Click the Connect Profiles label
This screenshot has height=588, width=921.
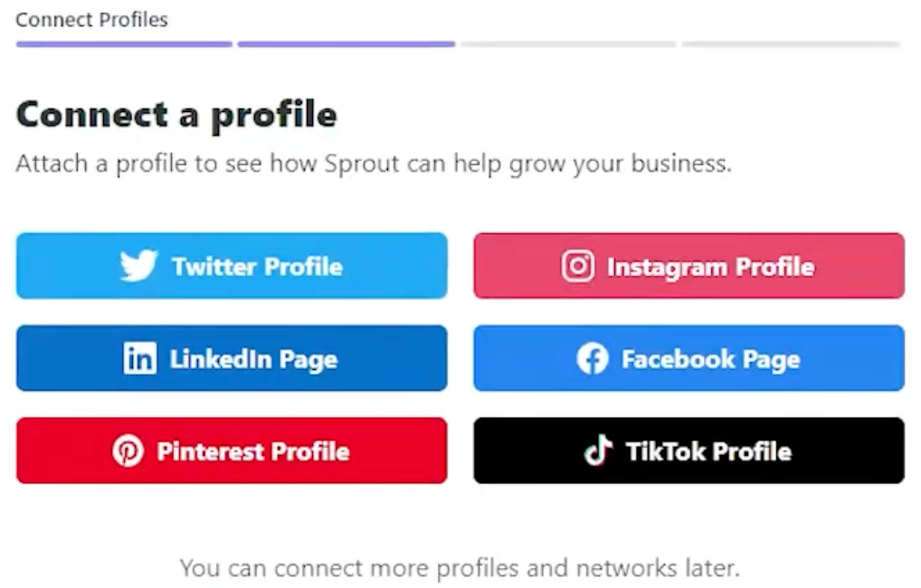[90, 19]
